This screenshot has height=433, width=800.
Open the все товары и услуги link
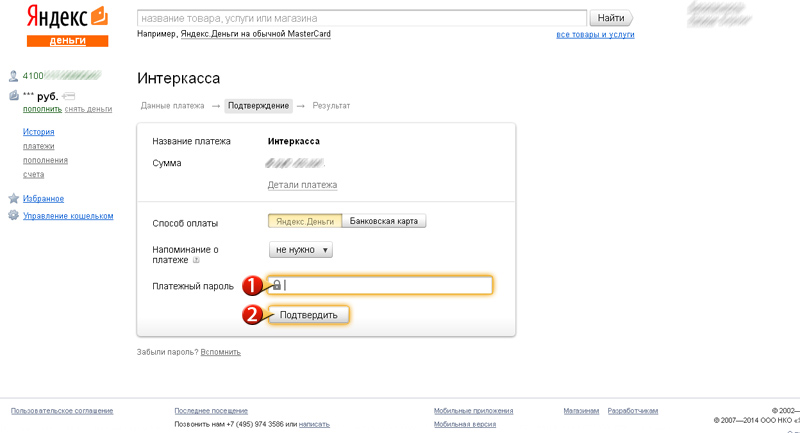[595, 34]
